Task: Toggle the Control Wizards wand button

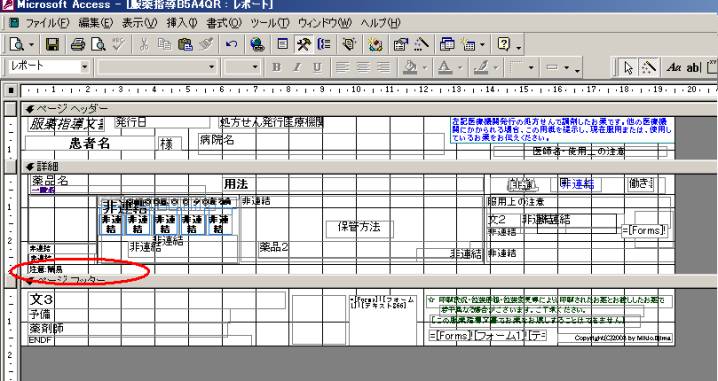Action: point(649,68)
